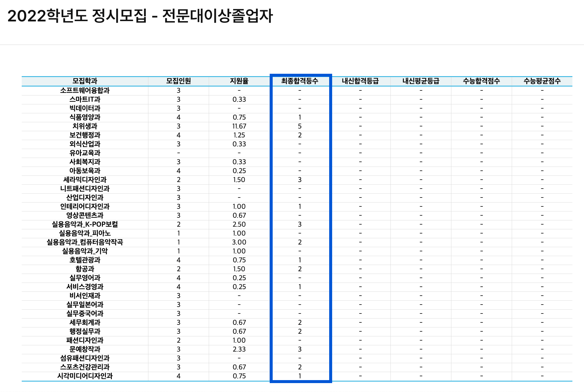Select the 세무회계과 department cell

coord(85,322)
